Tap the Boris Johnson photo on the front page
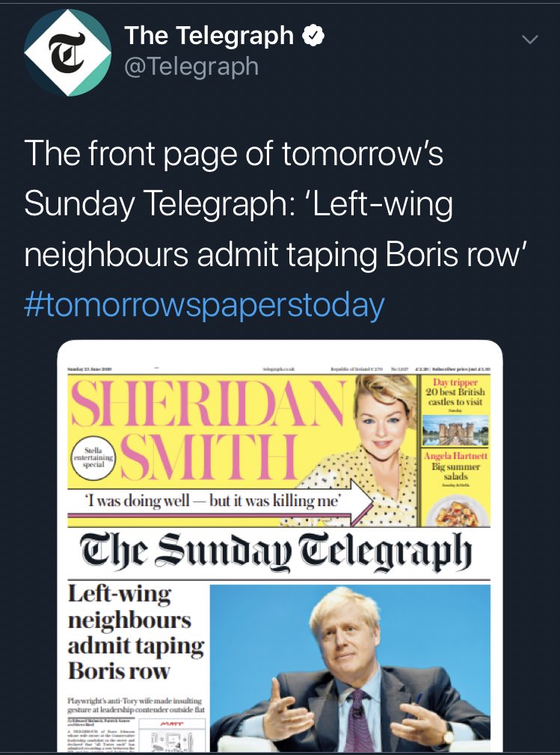Screen dimensions: 560x755 pyautogui.click(x=350, y=668)
